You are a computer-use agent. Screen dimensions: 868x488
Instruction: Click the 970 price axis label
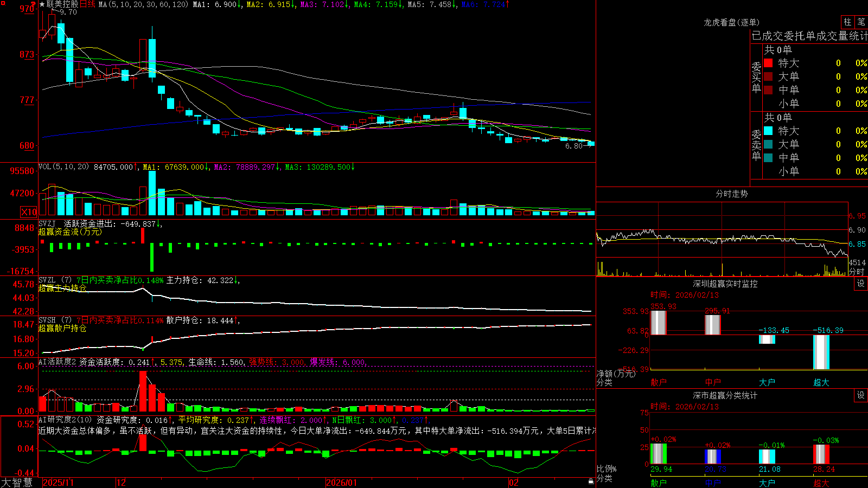[26, 9]
